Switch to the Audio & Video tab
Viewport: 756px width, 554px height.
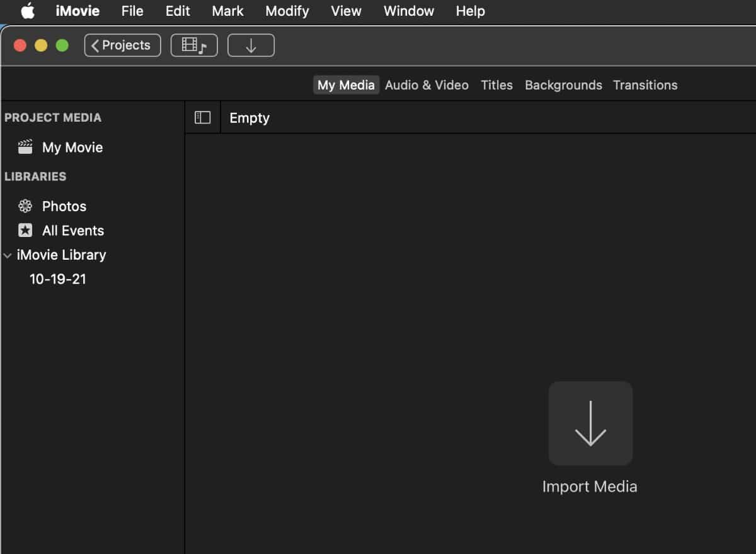tap(427, 85)
